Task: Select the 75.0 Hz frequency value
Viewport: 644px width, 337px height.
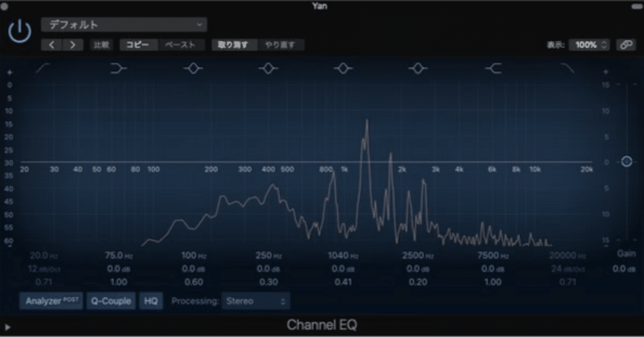Action: pyautogui.click(x=118, y=256)
